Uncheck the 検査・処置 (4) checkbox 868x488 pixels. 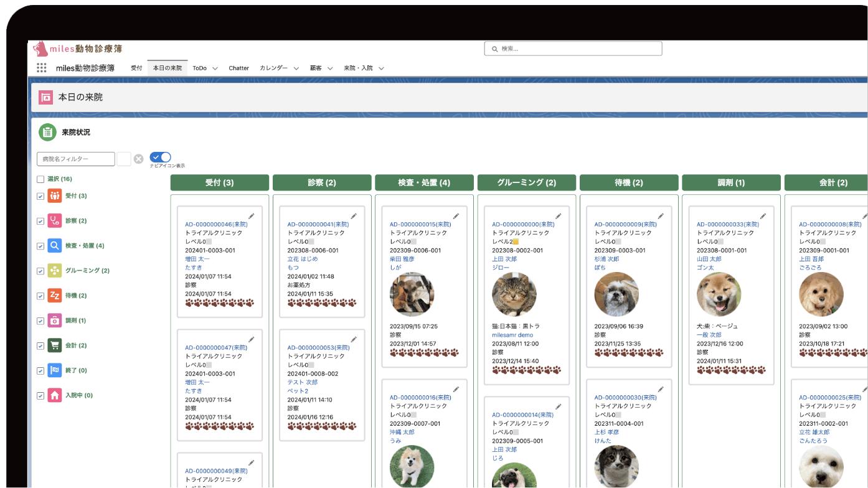click(x=40, y=246)
